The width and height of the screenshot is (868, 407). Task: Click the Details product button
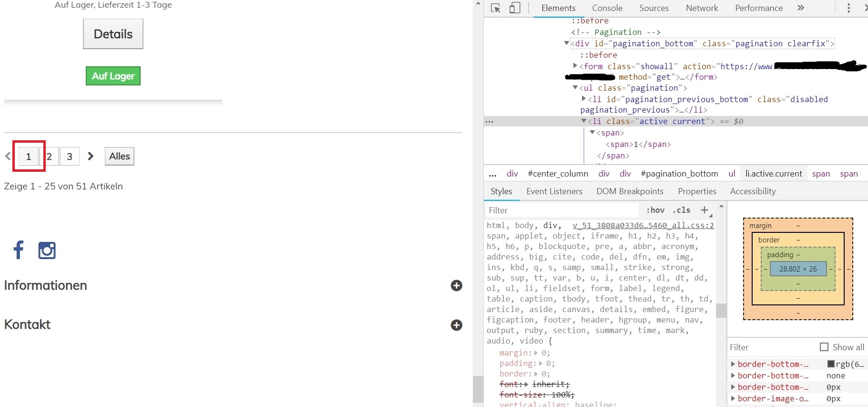(x=113, y=34)
